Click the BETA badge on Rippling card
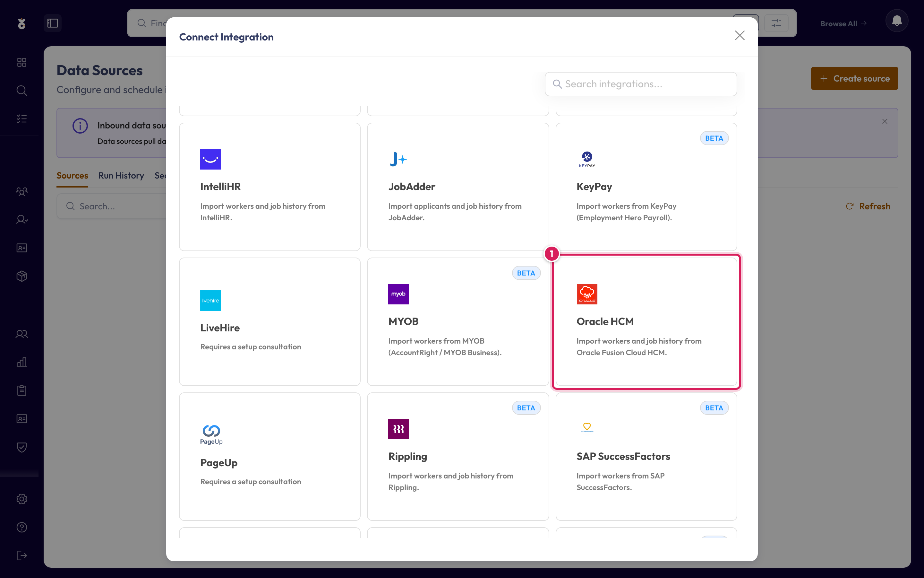This screenshot has height=578, width=924. (526, 408)
